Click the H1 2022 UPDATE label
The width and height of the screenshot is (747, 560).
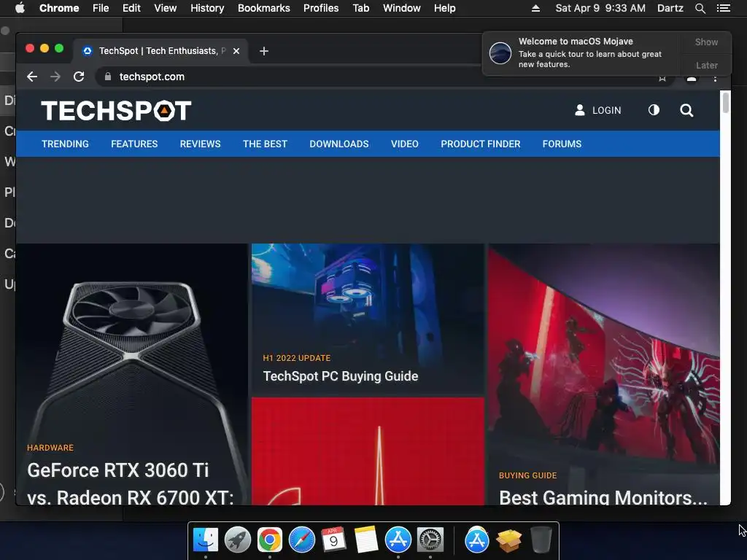point(296,358)
